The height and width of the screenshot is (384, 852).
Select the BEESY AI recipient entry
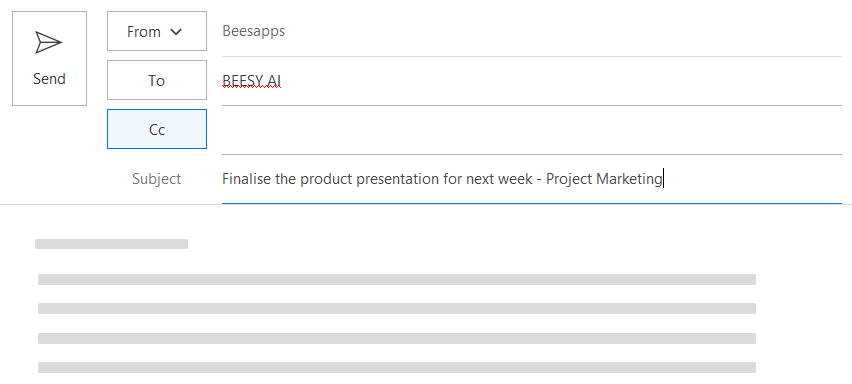pyautogui.click(x=252, y=81)
